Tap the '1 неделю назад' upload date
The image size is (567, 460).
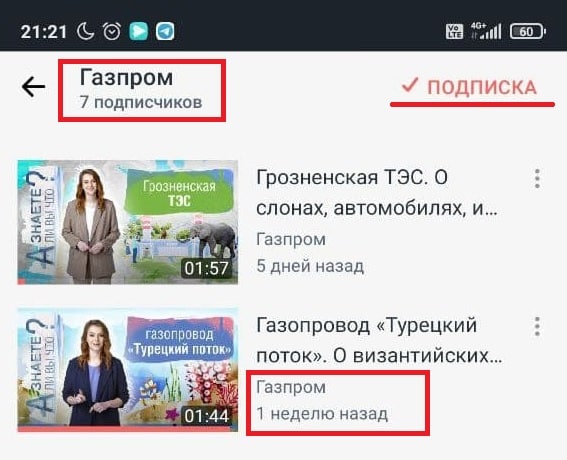pos(322,414)
